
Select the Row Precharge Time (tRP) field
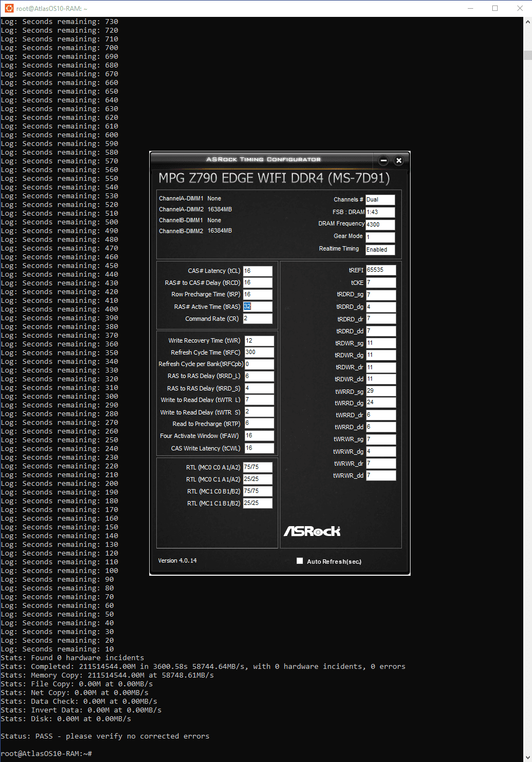258,295
